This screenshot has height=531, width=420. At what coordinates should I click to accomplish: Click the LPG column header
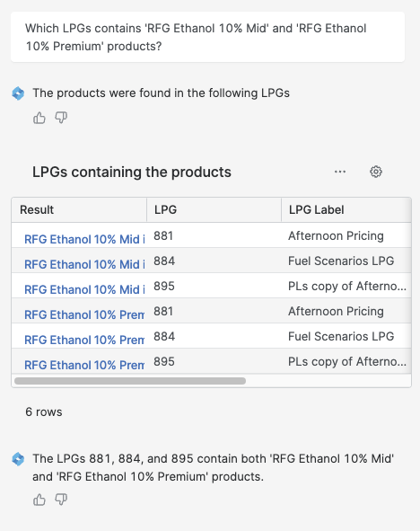214,210
